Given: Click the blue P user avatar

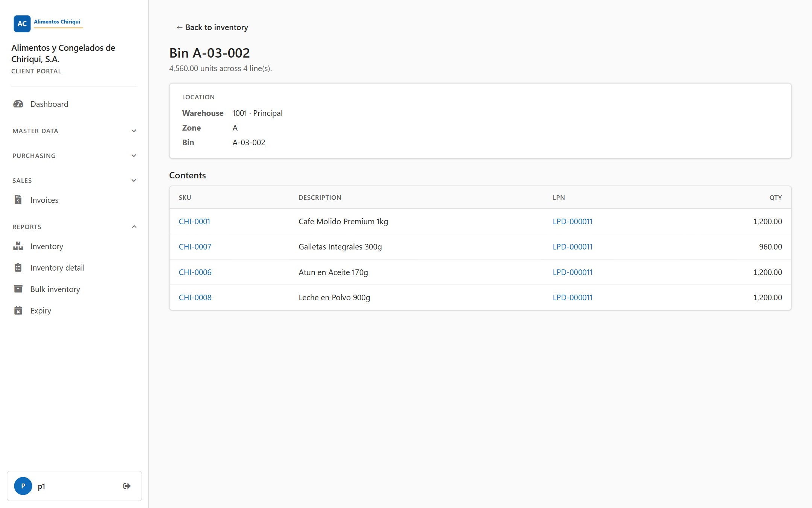Looking at the screenshot, I should (23, 486).
